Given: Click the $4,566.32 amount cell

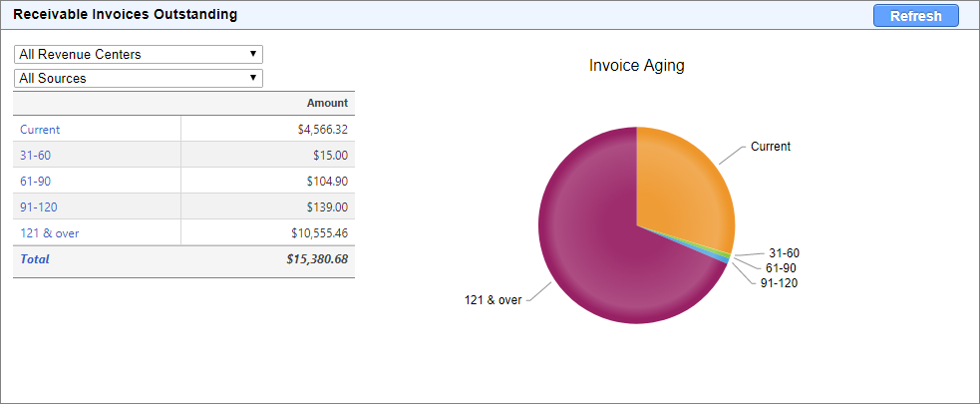Looking at the screenshot, I should [x=322, y=130].
